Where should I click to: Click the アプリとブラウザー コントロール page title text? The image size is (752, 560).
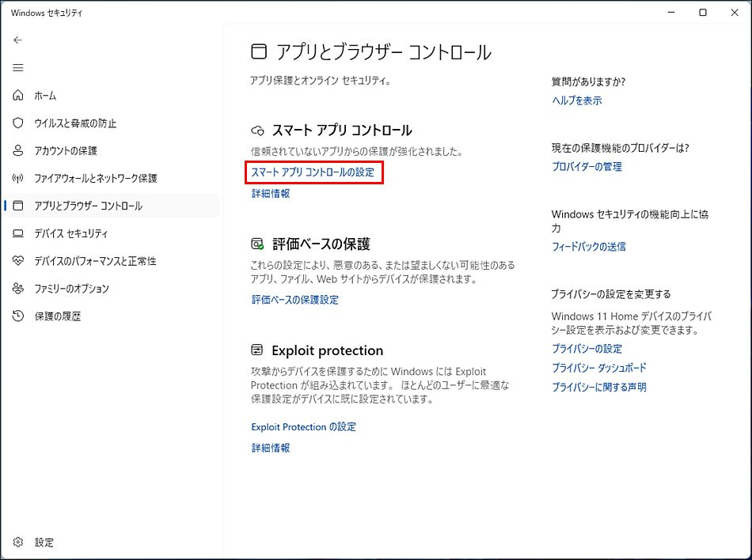(x=384, y=52)
